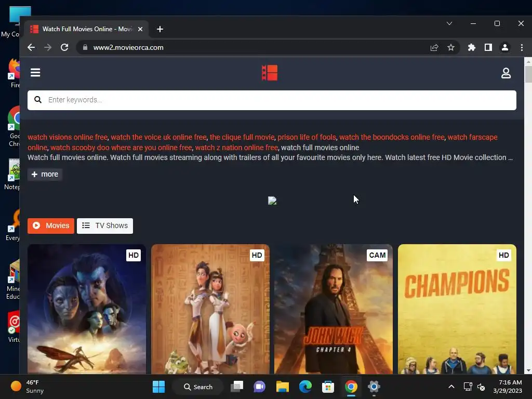Click the MovieOrca red film logo

tap(270, 73)
